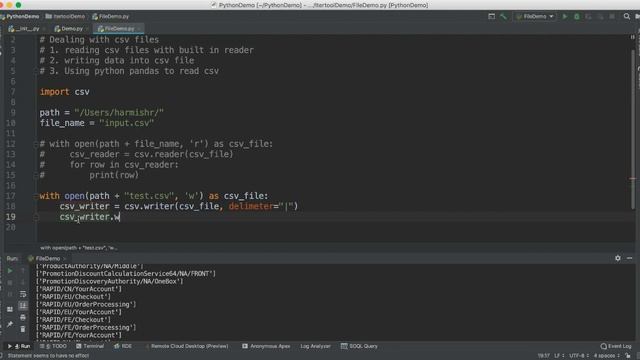Screen dimensions: 640x360
Task: Open the FileDemo run configuration dropdown
Action: [x=535, y=16]
